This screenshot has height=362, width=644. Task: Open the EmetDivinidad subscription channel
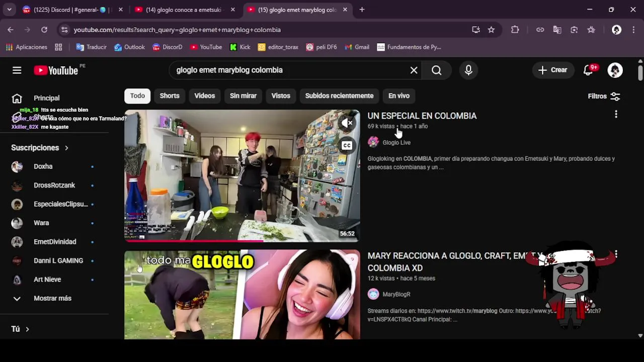click(54, 242)
